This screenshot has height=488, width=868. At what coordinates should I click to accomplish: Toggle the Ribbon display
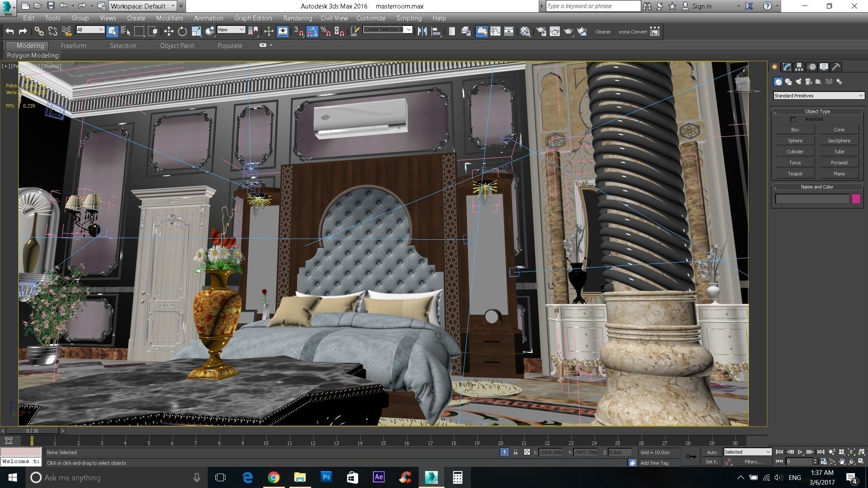(x=481, y=31)
